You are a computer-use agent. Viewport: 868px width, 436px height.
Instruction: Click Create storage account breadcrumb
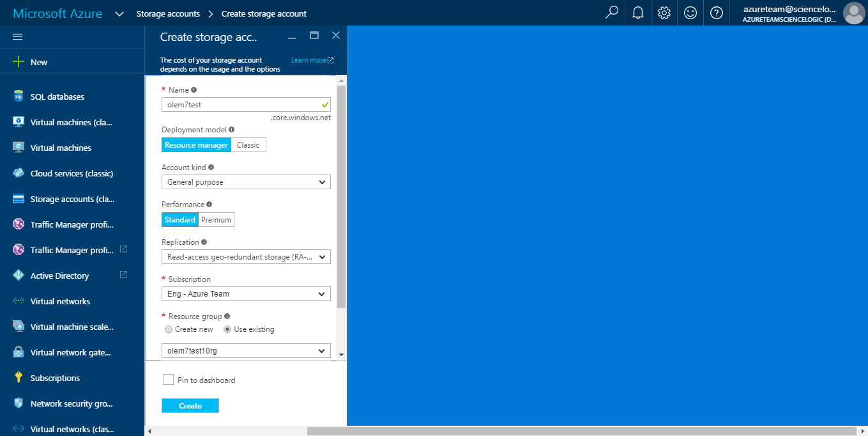pyautogui.click(x=264, y=13)
